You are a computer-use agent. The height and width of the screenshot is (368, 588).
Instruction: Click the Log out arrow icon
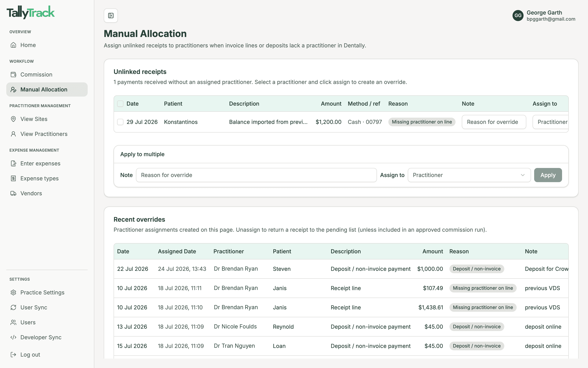(x=13, y=355)
